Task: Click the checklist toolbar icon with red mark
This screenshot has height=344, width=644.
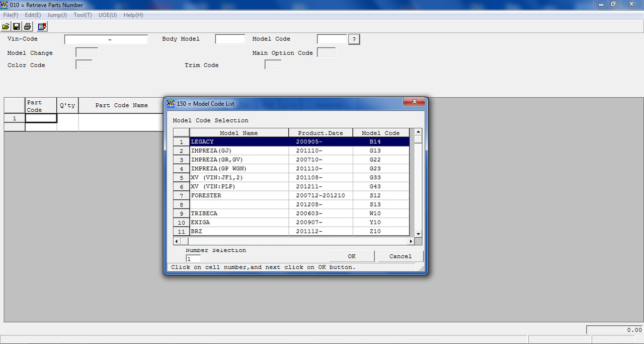Action: [x=42, y=26]
